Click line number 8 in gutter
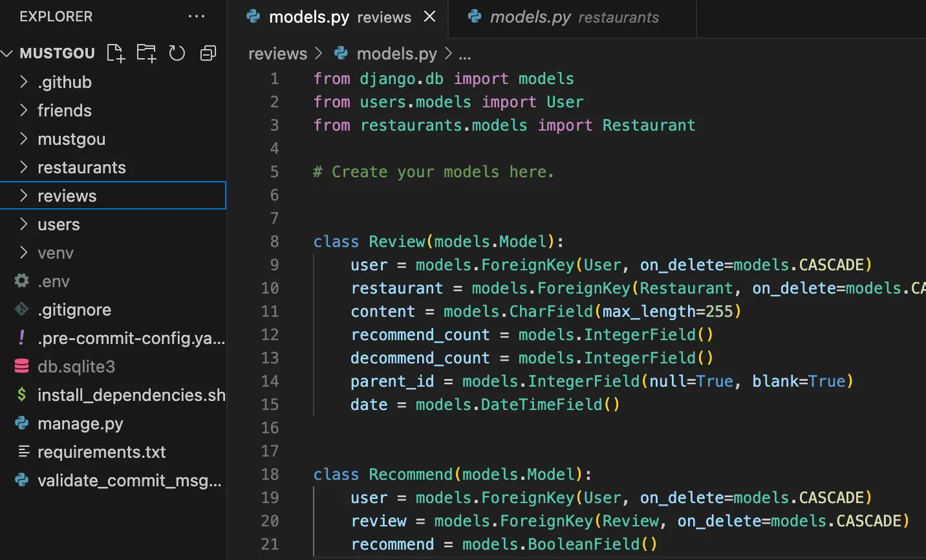 (x=274, y=242)
